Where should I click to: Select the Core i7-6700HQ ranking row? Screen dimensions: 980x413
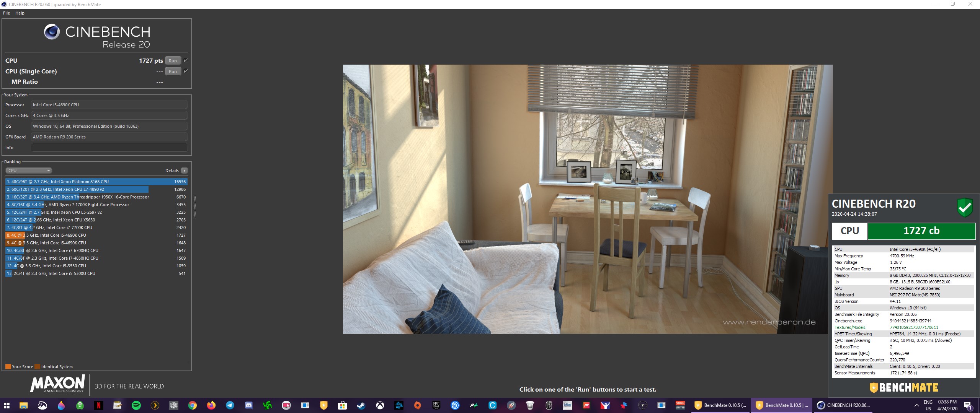point(96,250)
